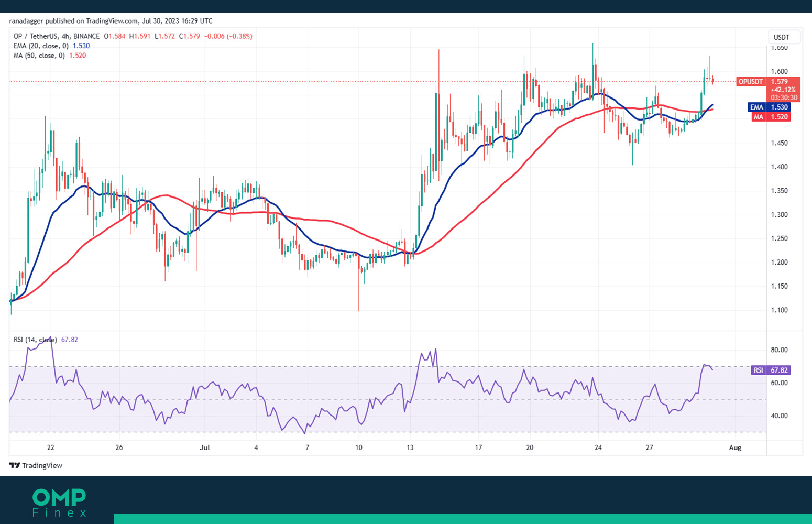Click the 1.100 price axis label
The image size is (812, 524).
point(779,310)
